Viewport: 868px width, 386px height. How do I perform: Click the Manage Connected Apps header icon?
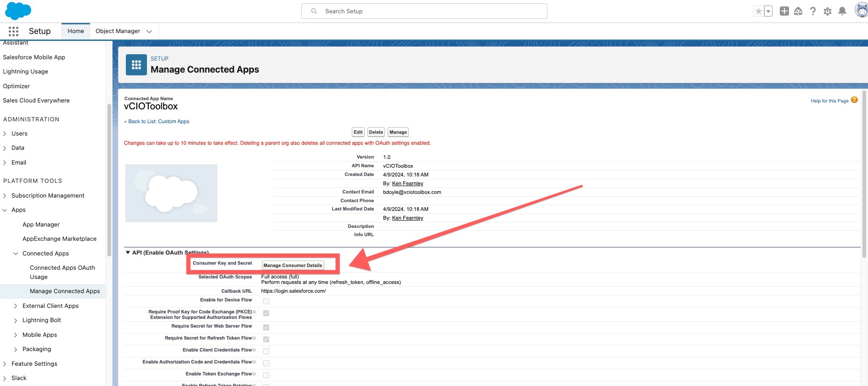pyautogui.click(x=136, y=65)
